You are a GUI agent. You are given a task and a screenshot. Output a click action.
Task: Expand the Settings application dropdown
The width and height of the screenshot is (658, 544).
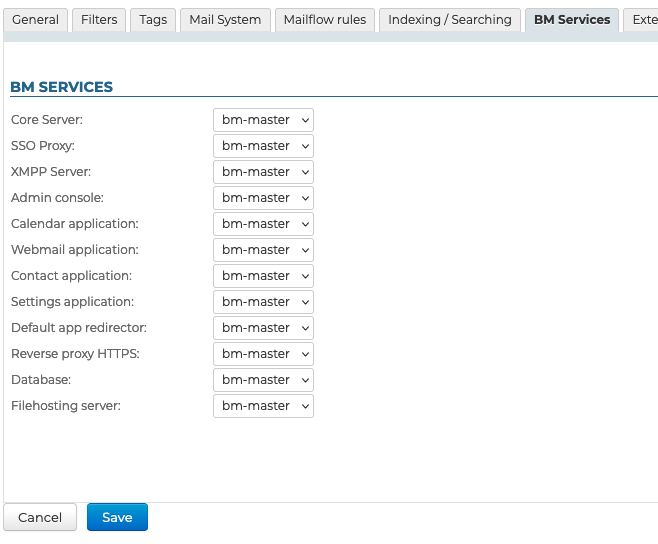263,302
